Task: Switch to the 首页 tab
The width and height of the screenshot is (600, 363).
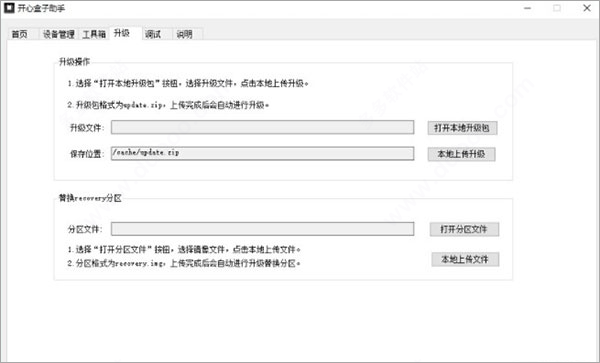Action: click(x=20, y=34)
